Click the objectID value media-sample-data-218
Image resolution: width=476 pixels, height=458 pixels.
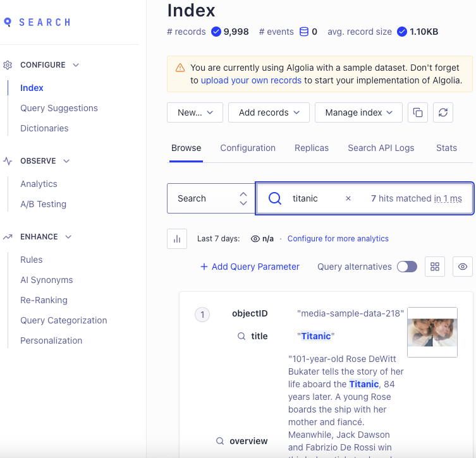point(350,313)
